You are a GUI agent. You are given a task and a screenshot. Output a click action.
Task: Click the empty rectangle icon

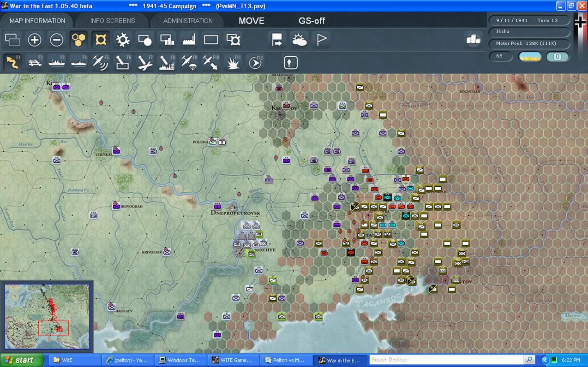(x=211, y=40)
